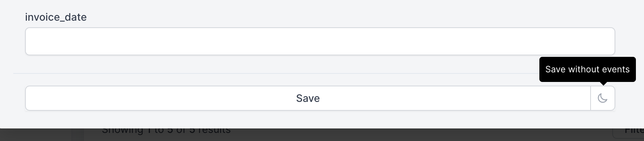Place cursor in empty invoice date box
Screen dimensions: 644x141
coord(320,41)
